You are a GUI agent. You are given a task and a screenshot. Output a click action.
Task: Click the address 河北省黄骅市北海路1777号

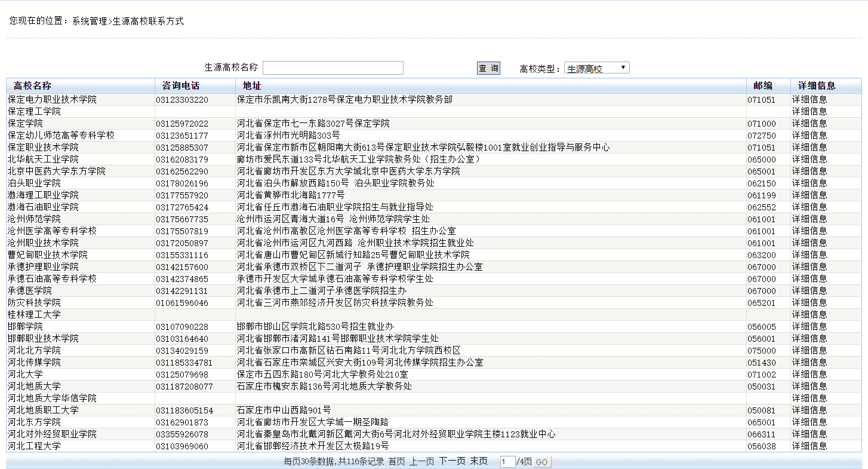click(x=291, y=195)
